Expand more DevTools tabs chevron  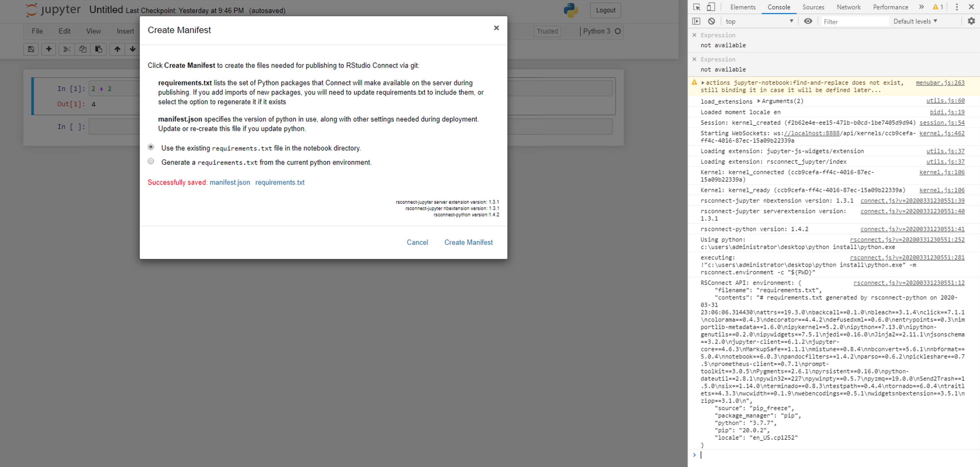(921, 7)
